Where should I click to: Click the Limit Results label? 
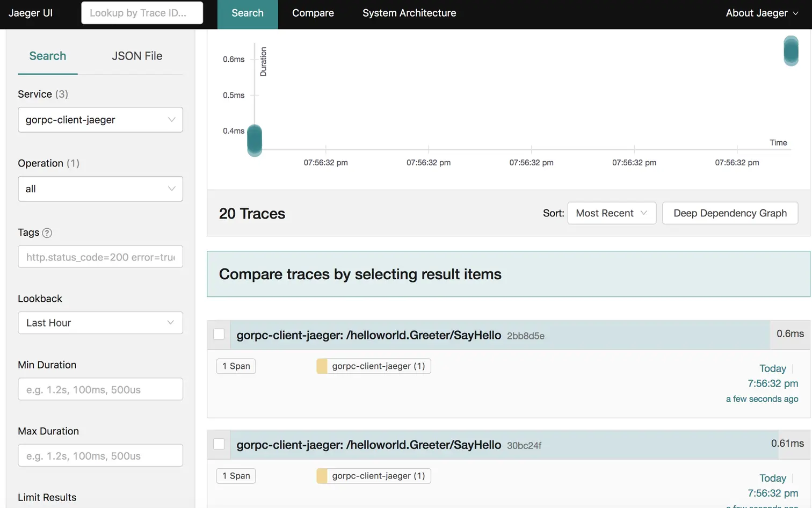(x=47, y=497)
